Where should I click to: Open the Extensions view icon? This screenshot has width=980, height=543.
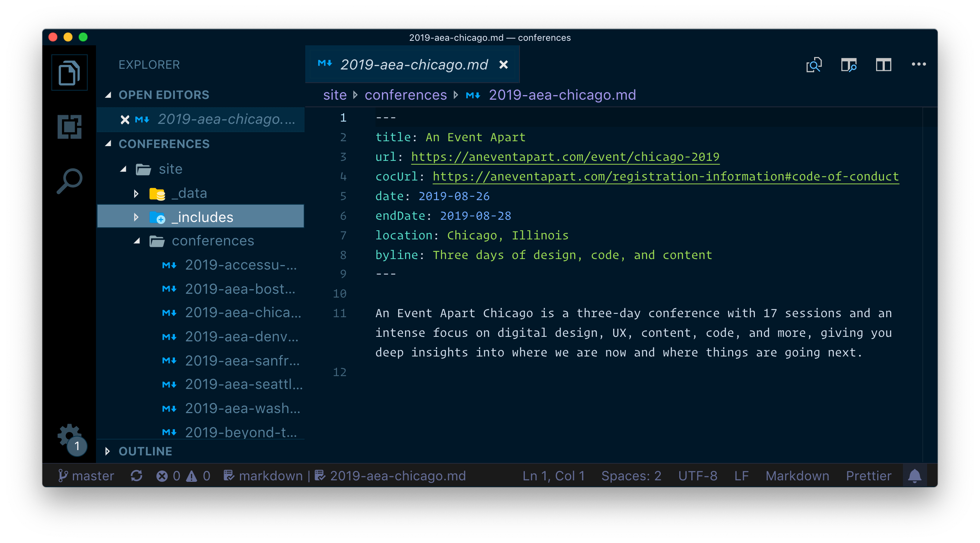[69, 126]
